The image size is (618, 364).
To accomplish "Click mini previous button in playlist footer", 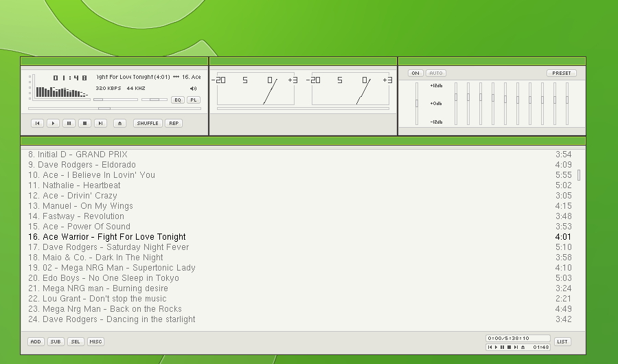I will tap(490, 348).
